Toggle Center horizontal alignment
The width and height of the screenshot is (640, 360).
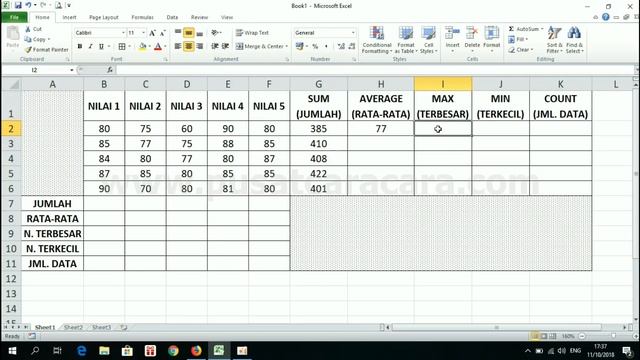(x=189, y=47)
